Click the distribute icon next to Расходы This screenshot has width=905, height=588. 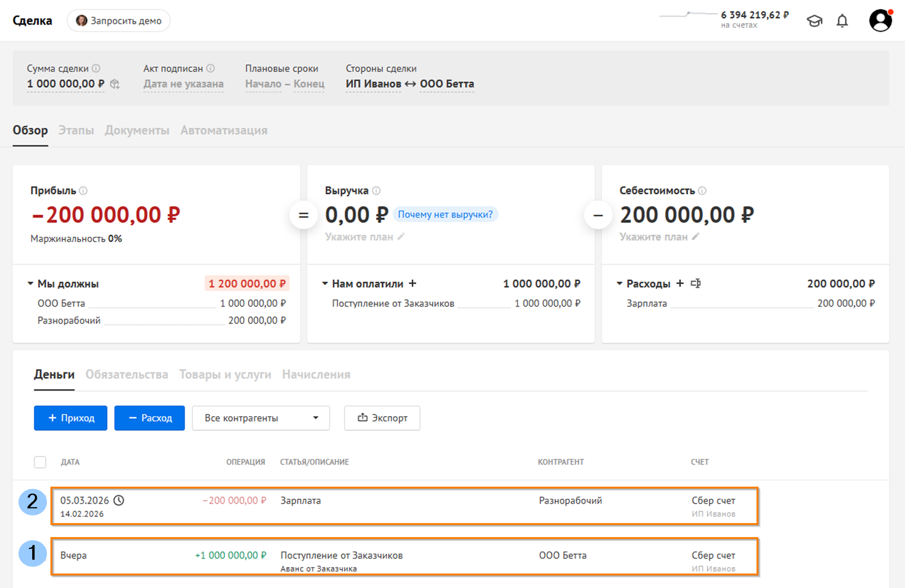[696, 283]
